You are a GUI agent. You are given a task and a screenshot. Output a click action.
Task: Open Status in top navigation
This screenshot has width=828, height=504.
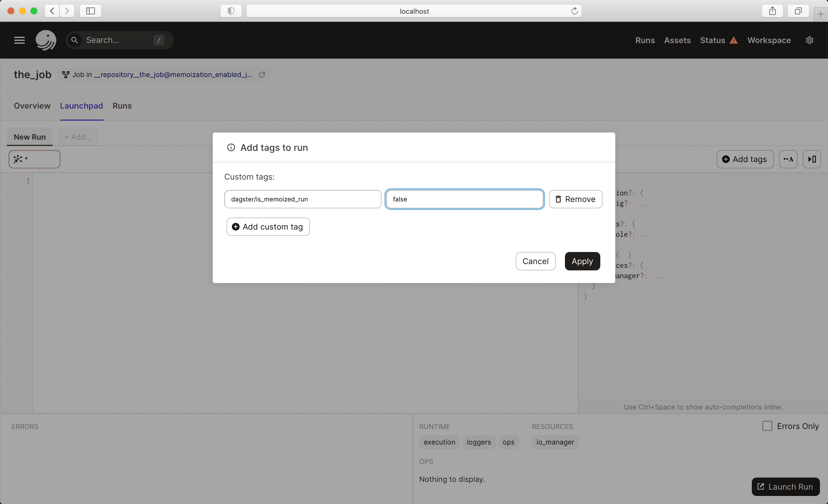(x=712, y=40)
